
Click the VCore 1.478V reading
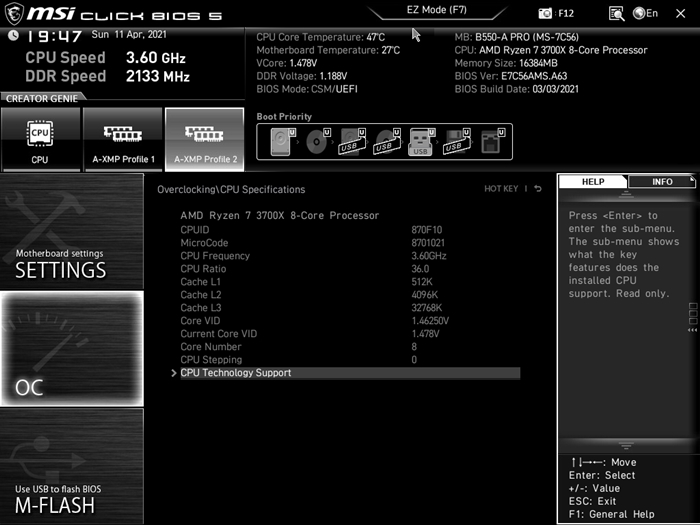[x=287, y=63]
